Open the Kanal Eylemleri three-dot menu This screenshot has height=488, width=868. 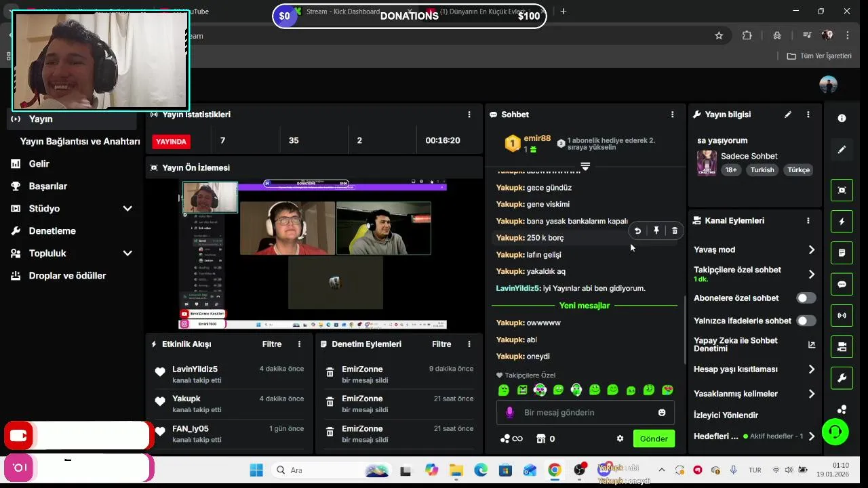point(808,220)
